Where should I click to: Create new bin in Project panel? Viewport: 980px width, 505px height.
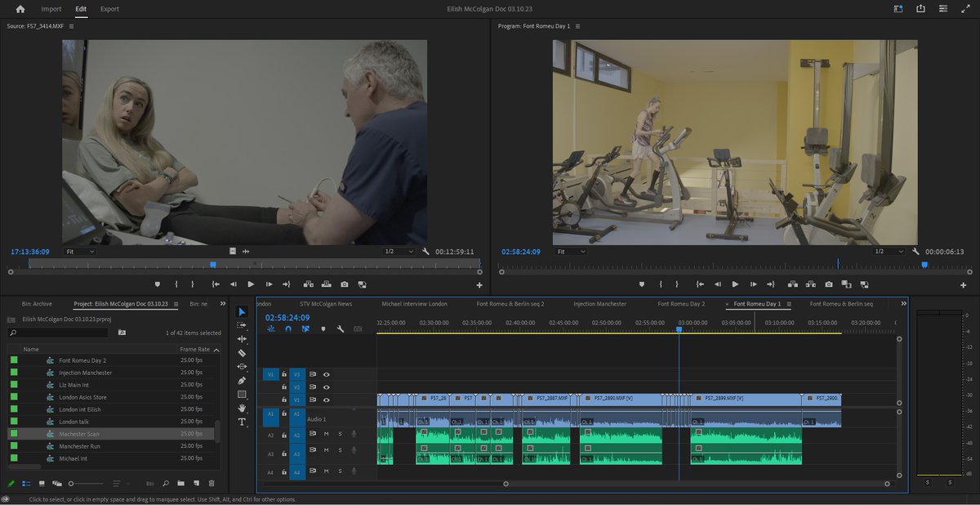(180, 484)
